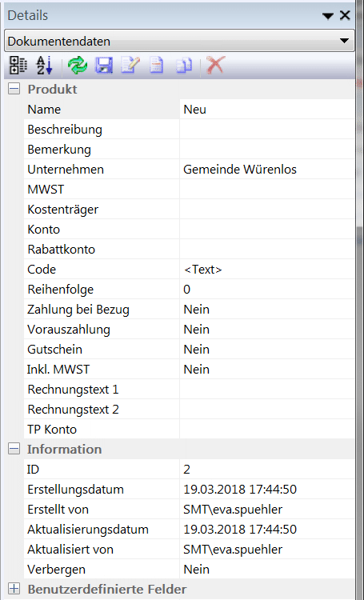Click the empty Beschreibung value field
This screenshot has height=600, width=364.
(267, 130)
